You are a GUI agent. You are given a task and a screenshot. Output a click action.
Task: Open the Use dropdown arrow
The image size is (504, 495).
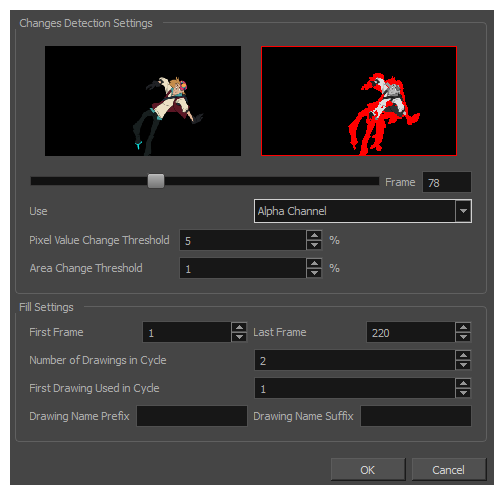(463, 211)
